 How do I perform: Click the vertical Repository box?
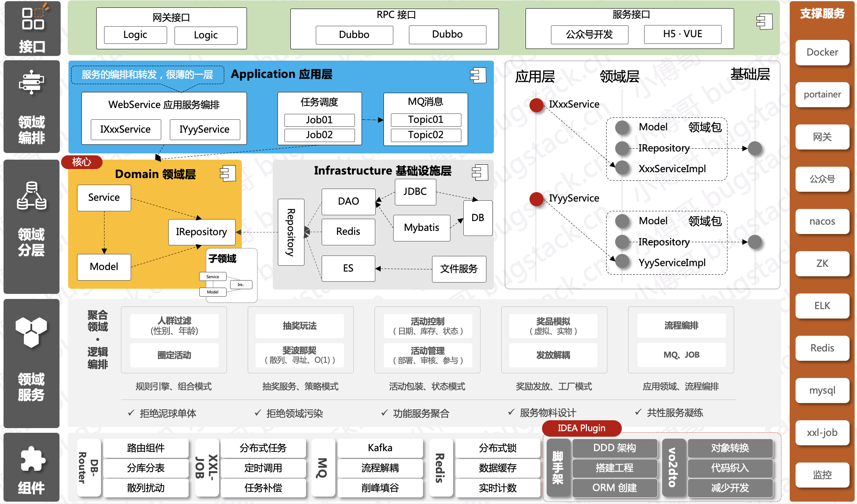tap(291, 232)
